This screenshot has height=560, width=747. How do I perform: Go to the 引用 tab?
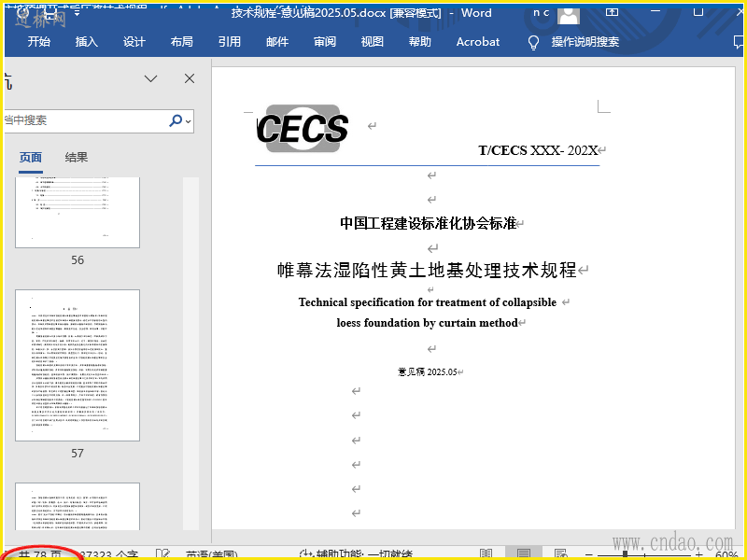pos(230,42)
